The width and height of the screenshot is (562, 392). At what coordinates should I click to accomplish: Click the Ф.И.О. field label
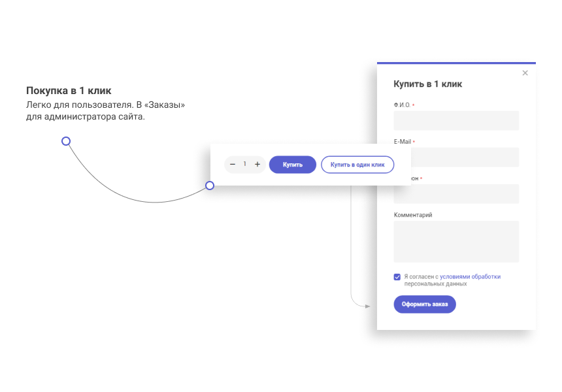click(402, 105)
